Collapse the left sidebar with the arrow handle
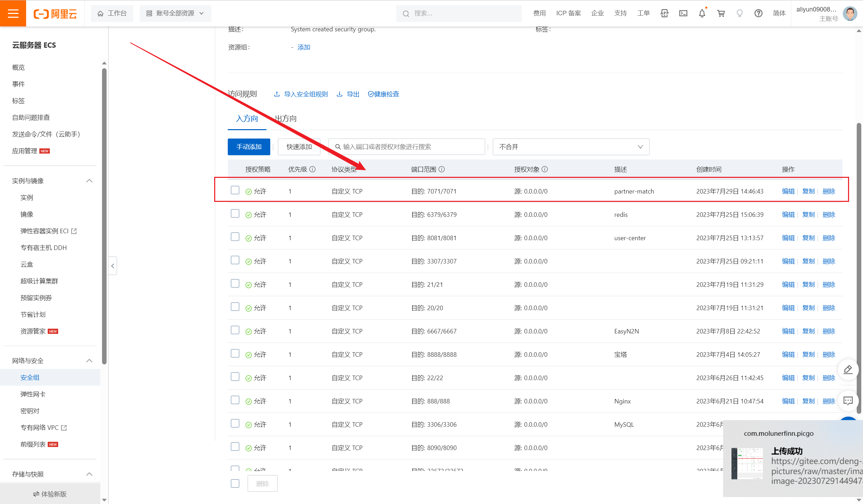 pyautogui.click(x=112, y=266)
